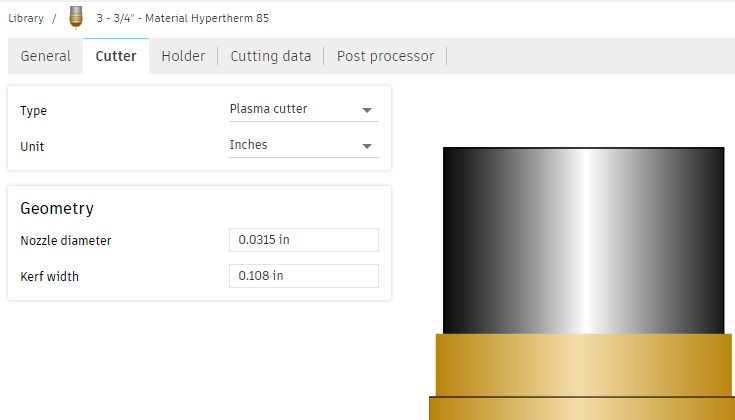Screen dimensions: 735x420
Task: Click the Nozzle diameter label
Action: click(66, 241)
